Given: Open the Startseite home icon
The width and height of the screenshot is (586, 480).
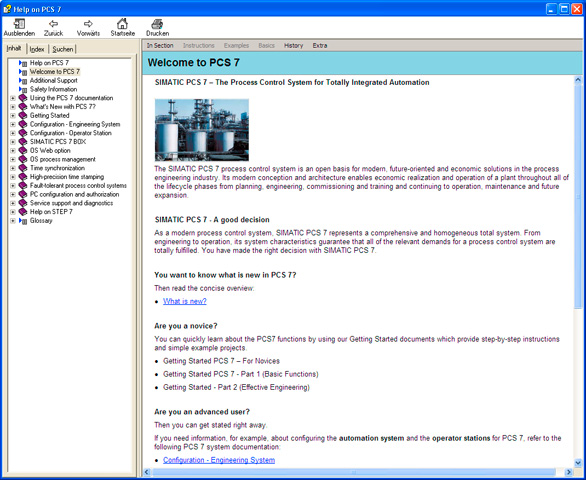Looking at the screenshot, I should [x=122, y=24].
